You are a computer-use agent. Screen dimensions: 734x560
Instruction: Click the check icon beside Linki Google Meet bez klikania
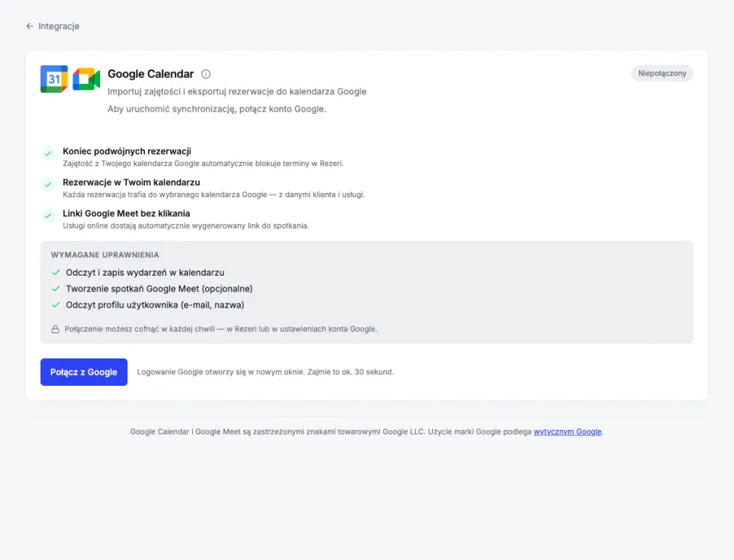(x=48, y=216)
